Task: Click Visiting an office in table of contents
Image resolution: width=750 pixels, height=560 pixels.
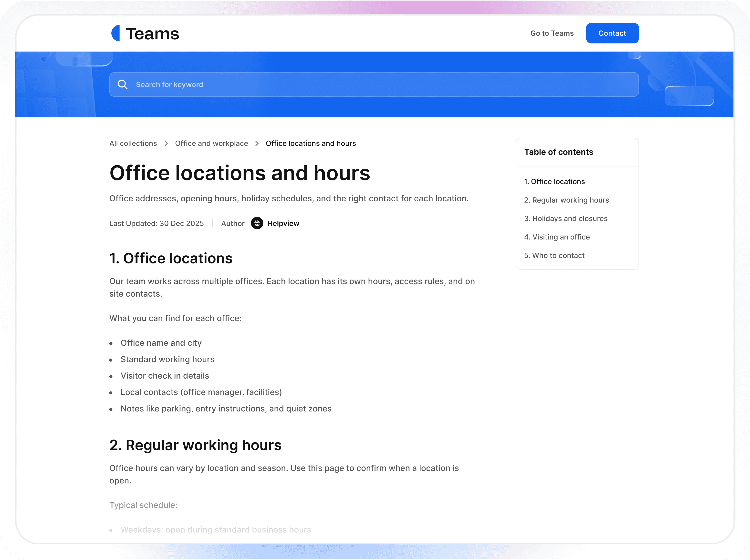Action: tap(557, 237)
